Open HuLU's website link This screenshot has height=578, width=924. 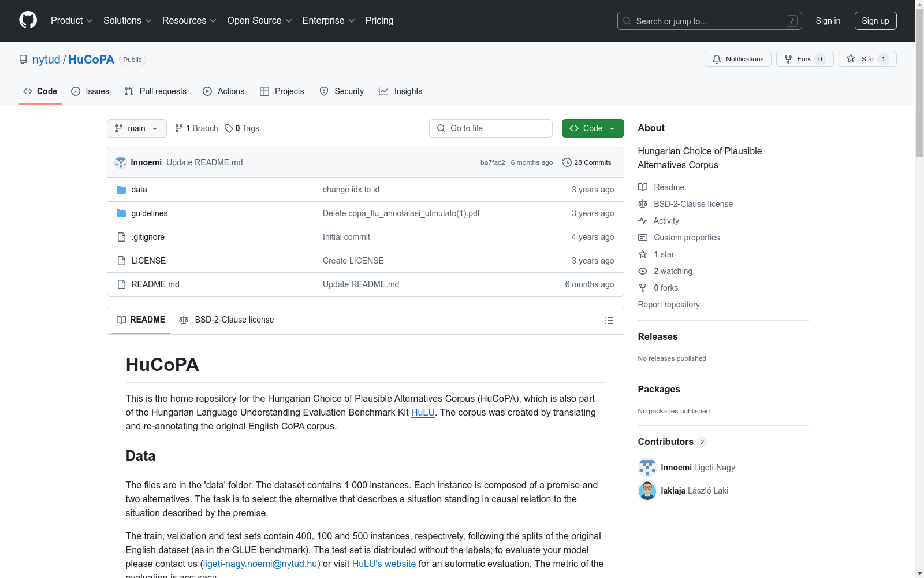384,564
